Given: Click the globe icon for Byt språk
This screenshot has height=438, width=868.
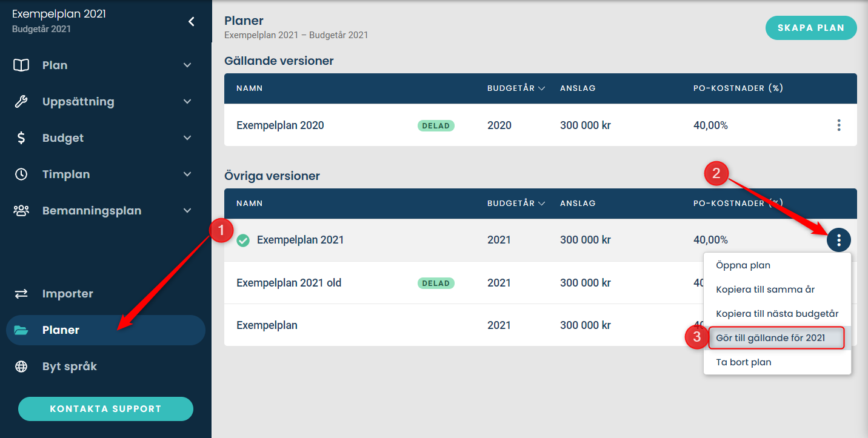Looking at the screenshot, I should [21, 367].
